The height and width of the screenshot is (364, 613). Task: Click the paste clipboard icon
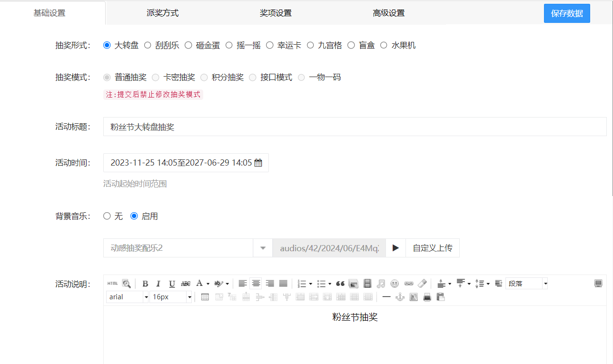point(441,297)
